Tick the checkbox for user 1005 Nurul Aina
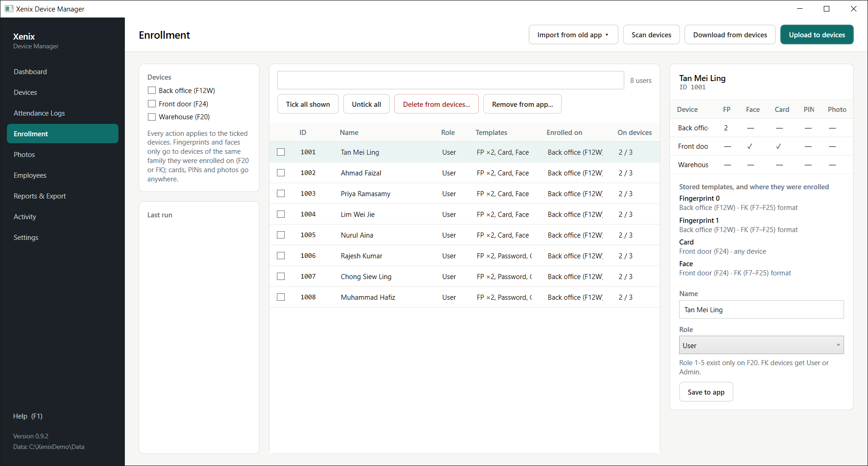This screenshot has width=868, height=466. pyautogui.click(x=281, y=235)
